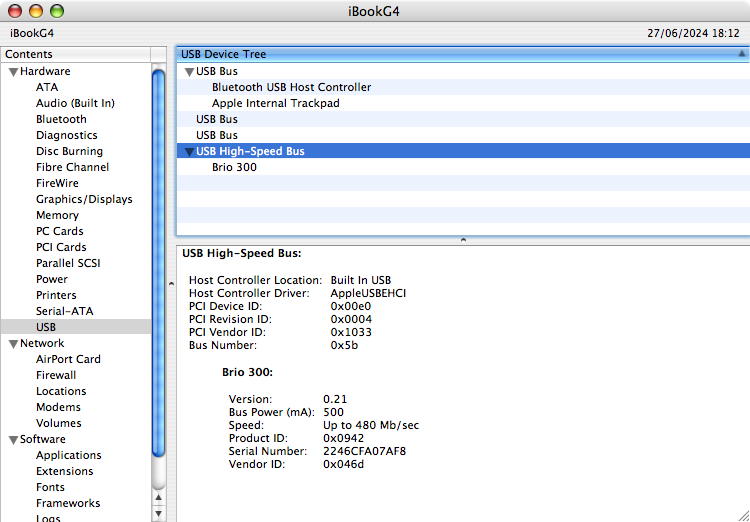Click the serial number 2246CFA07AF8
The width and height of the screenshot is (750, 522).
pos(364,451)
